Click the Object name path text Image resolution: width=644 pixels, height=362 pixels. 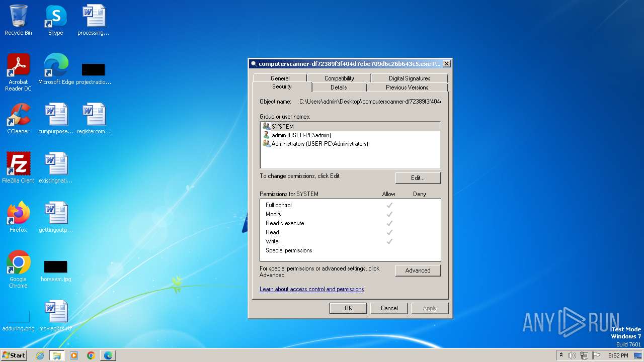click(370, 102)
